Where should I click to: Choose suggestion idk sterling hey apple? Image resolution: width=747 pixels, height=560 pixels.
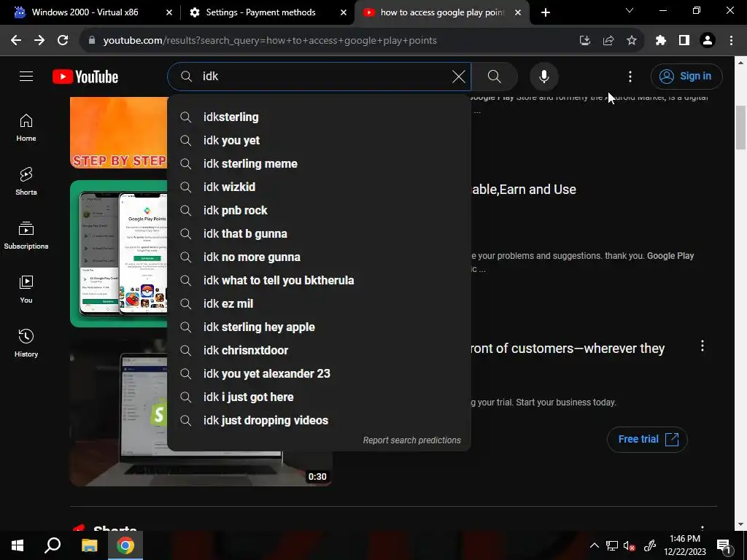click(x=320, y=327)
